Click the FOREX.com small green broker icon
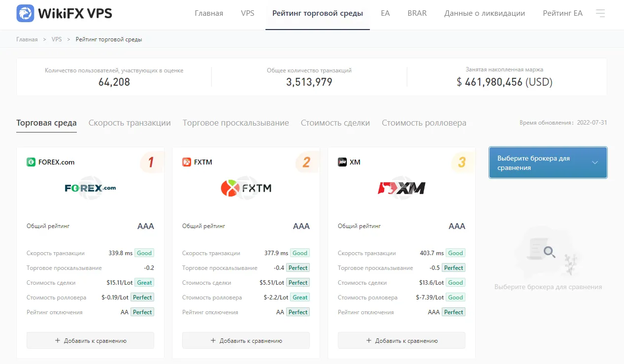Screen dimensions: 624x364 click(x=31, y=162)
